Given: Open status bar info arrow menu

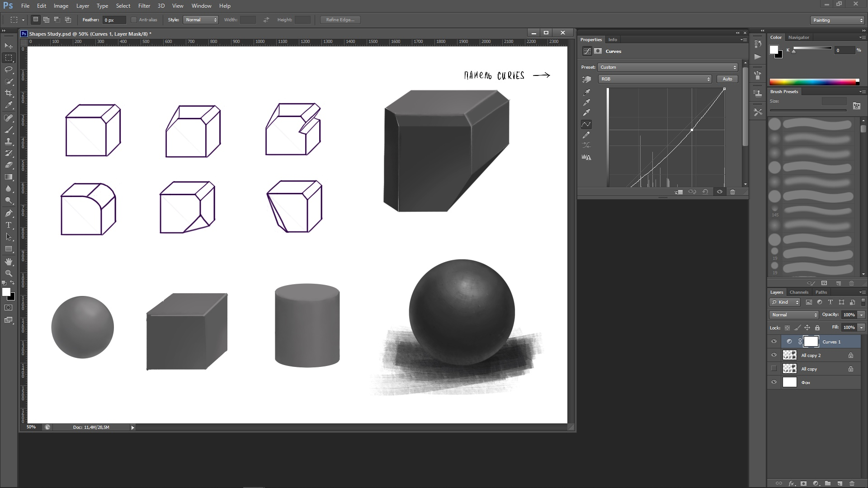Looking at the screenshot, I should tap(132, 427).
